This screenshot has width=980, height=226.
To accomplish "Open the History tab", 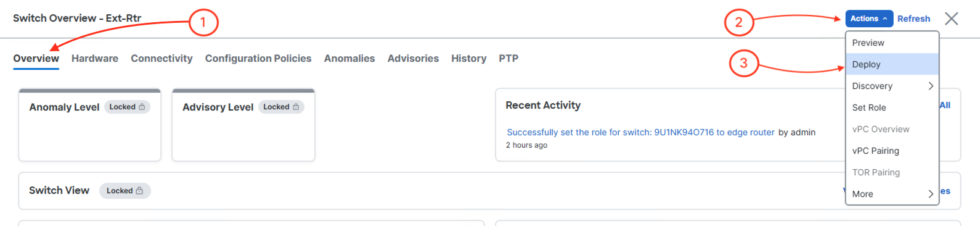I will (468, 59).
